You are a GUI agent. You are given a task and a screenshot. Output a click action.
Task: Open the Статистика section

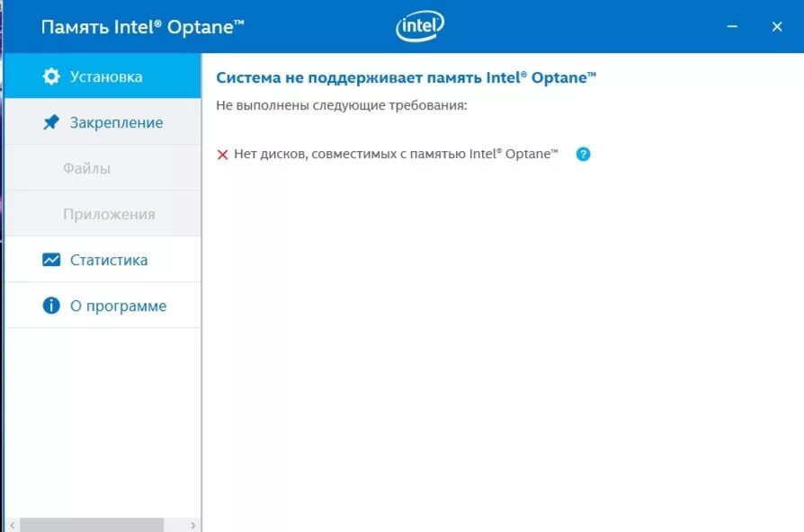point(103,260)
